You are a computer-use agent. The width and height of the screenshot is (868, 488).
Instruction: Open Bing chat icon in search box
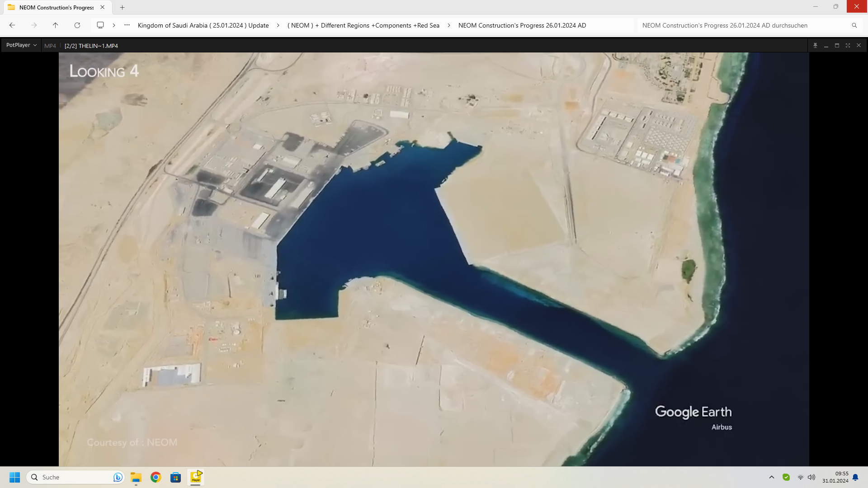(x=118, y=477)
